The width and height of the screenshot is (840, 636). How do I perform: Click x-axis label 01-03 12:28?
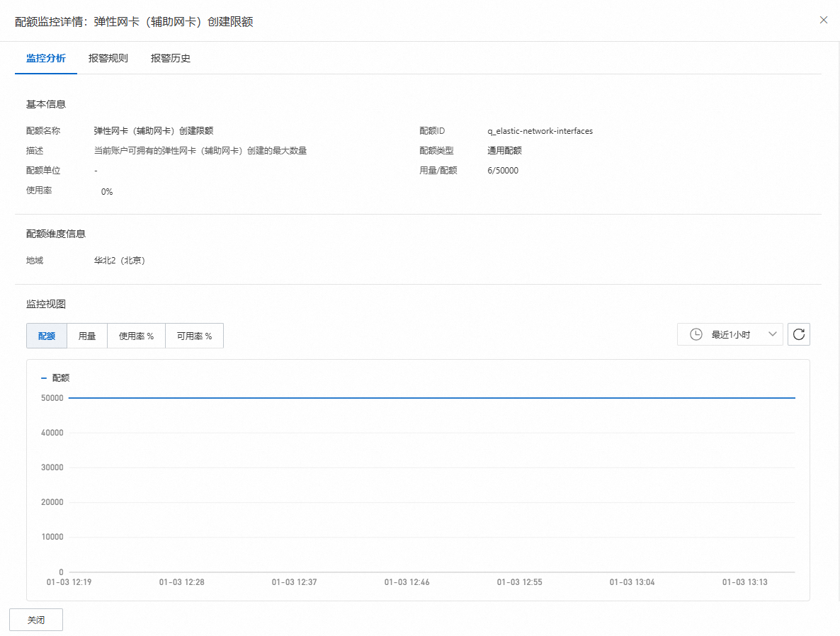[181, 582]
